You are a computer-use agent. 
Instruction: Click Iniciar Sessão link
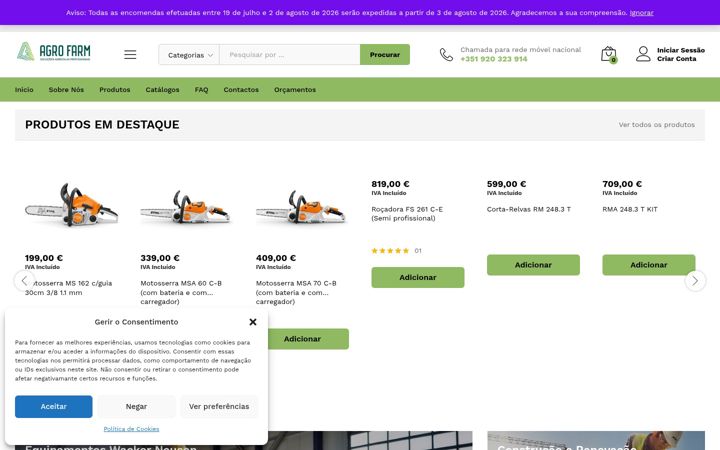681,50
